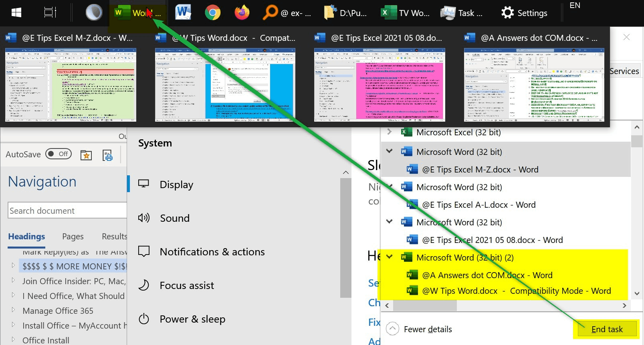Expand the Microsoft Excel (32 bit) process group

point(389,132)
